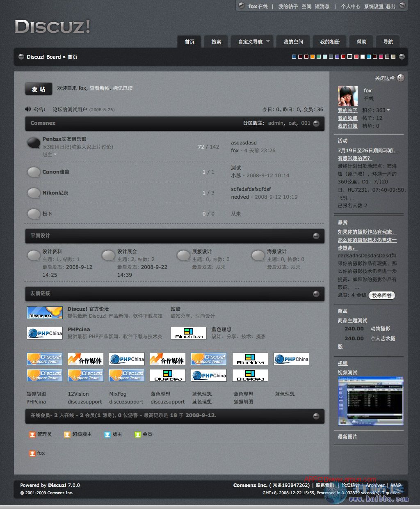Open the Pentax宾友俱乐部 forum bubble icon
The height and width of the screenshot is (509, 420).
click(x=34, y=143)
